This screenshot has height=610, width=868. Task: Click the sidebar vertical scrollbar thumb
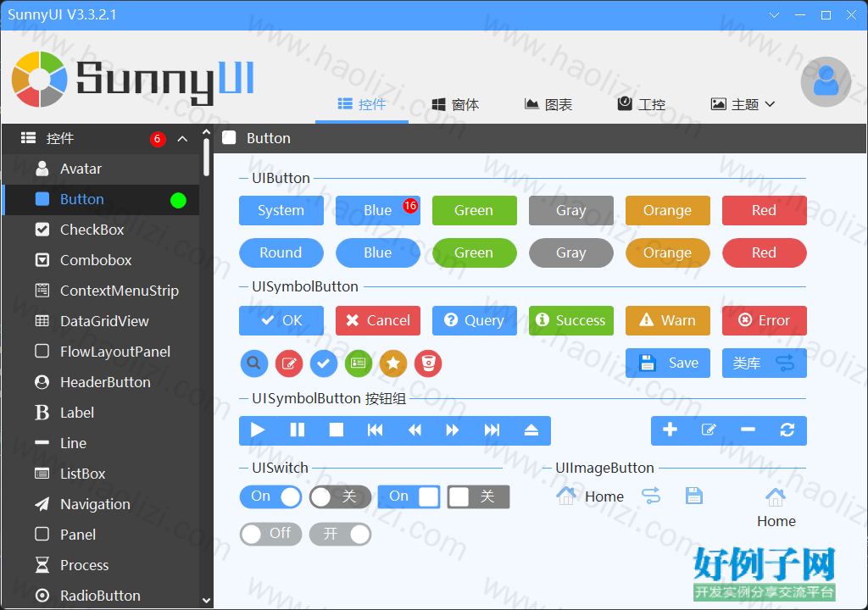[207, 158]
